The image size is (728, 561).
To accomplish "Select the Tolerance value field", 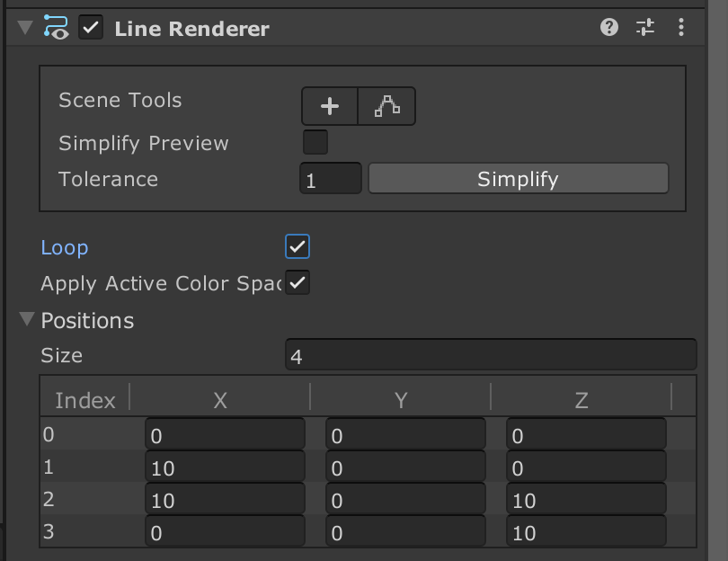I will 331,178.
